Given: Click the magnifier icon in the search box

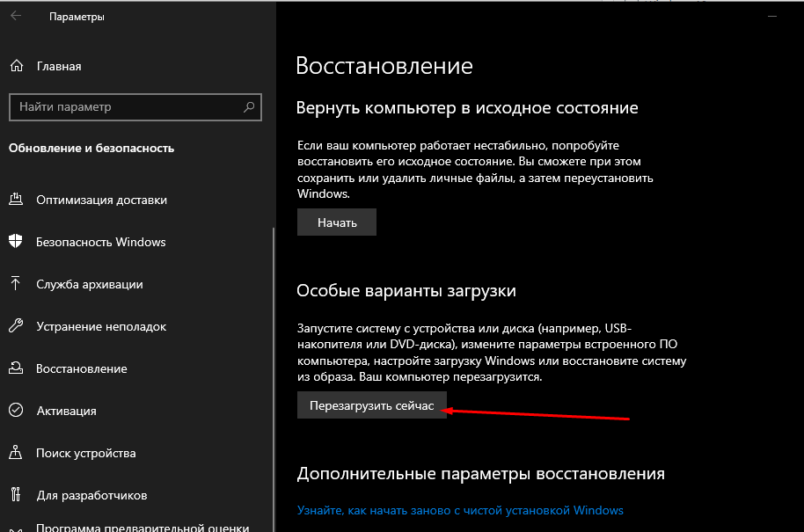Looking at the screenshot, I should pos(248,107).
